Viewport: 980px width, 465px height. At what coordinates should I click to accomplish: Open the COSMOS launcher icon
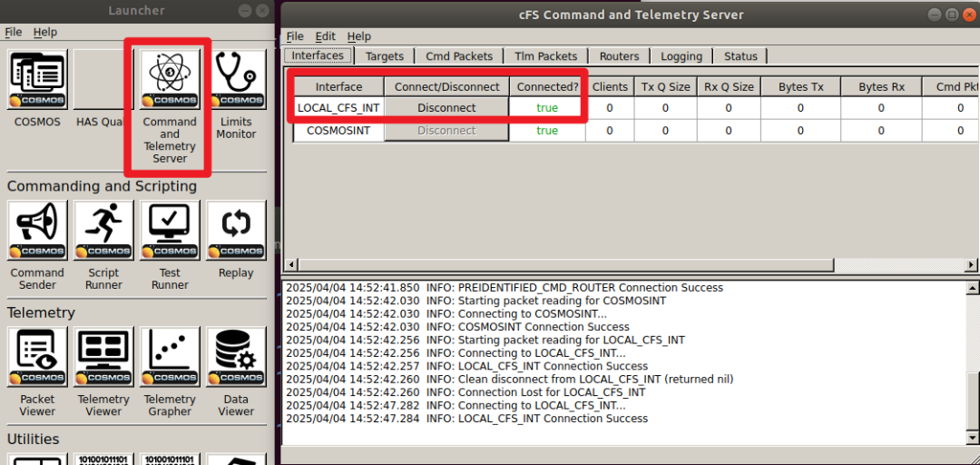pos(37,80)
